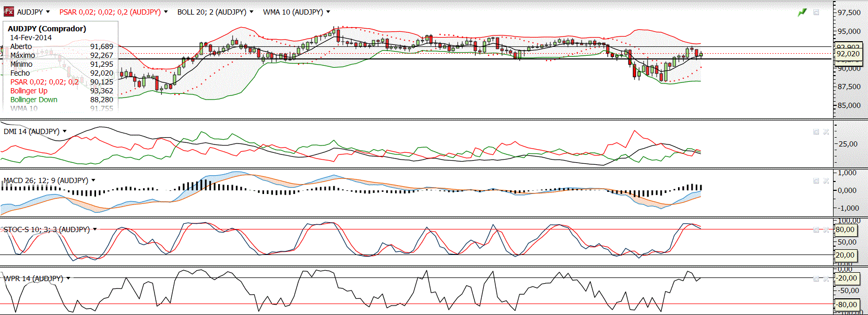868x315 pixels.
Task: Maximize the MACD indicator panel
Action: (816, 181)
